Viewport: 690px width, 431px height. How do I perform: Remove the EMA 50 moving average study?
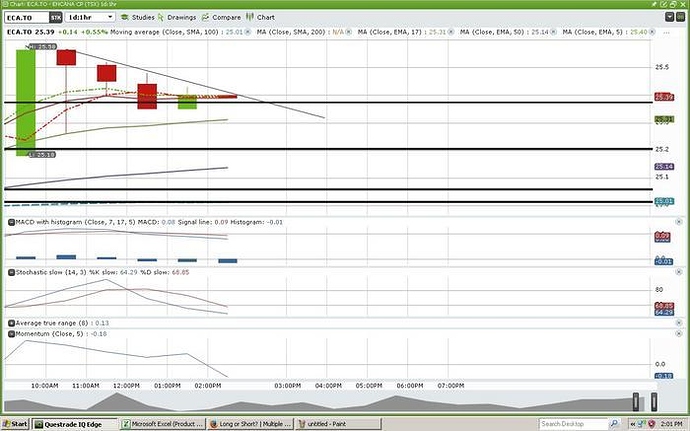[554, 32]
